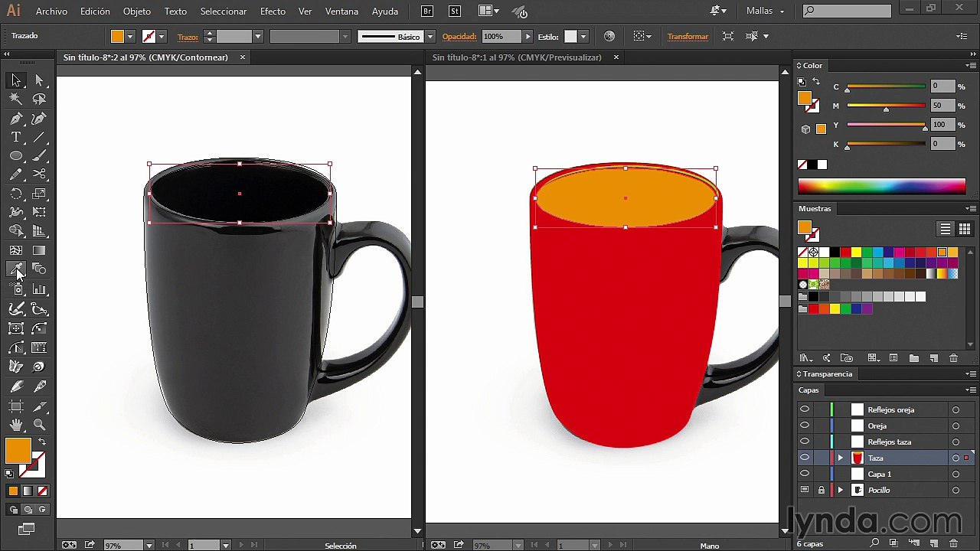Screen dimensions: 980x551
Task: Toggle visibility of Reflejos taza layer
Action: point(805,442)
